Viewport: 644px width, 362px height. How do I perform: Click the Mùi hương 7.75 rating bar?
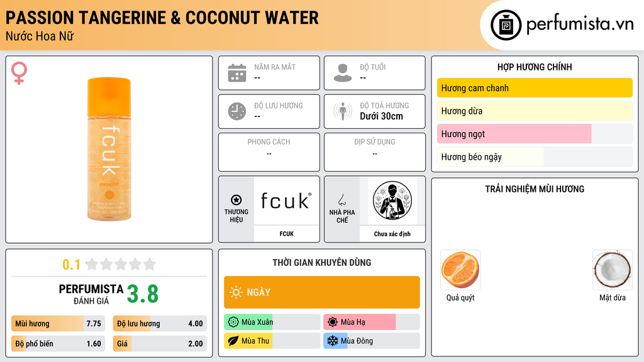58,324
